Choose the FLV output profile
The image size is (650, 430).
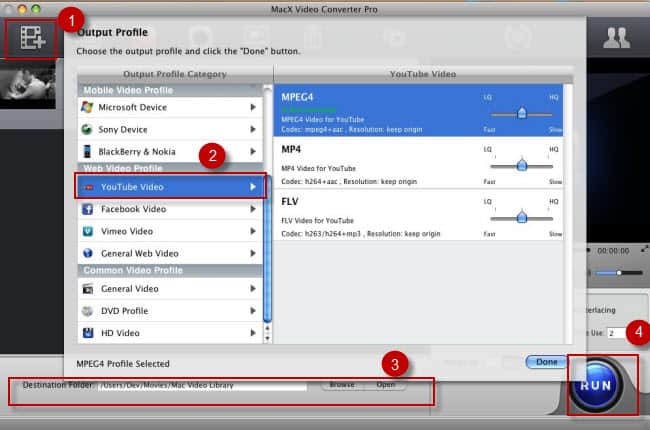point(418,215)
